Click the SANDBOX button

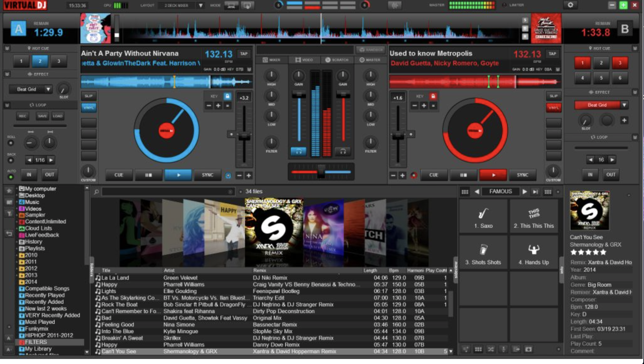click(371, 50)
